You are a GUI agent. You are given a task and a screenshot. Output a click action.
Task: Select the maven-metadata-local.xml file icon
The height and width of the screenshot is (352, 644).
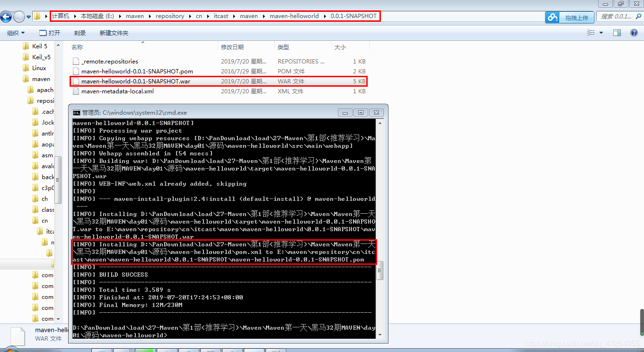tap(76, 91)
